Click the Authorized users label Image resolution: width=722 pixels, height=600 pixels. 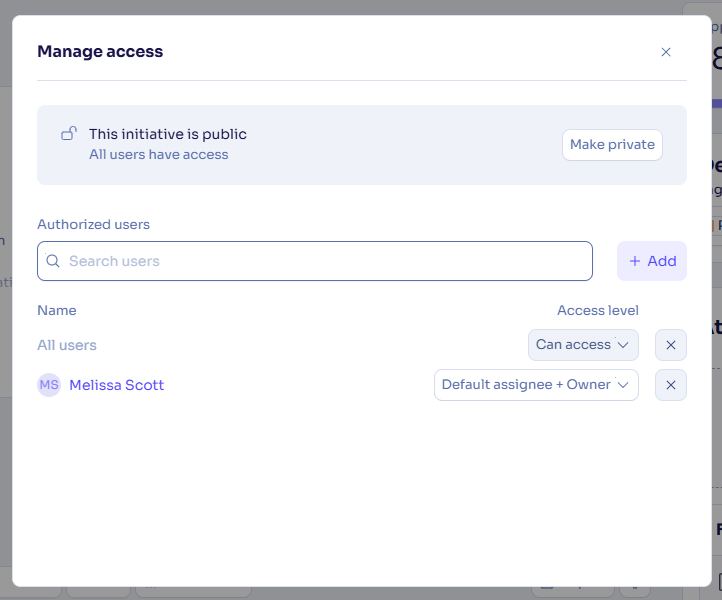pyautogui.click(x=93, y=224)
